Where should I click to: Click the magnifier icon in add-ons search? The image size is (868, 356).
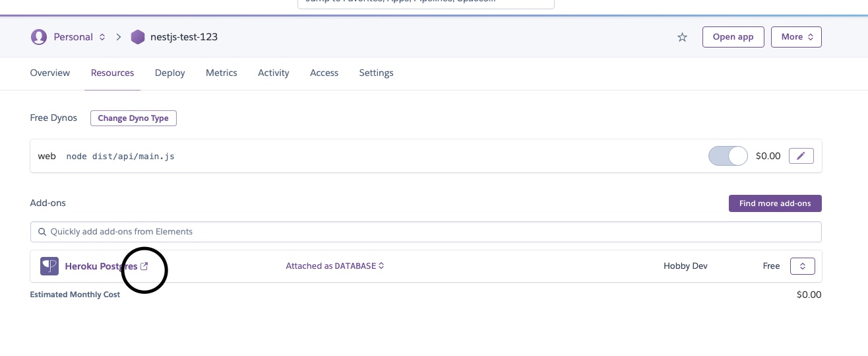coord(42,232)
